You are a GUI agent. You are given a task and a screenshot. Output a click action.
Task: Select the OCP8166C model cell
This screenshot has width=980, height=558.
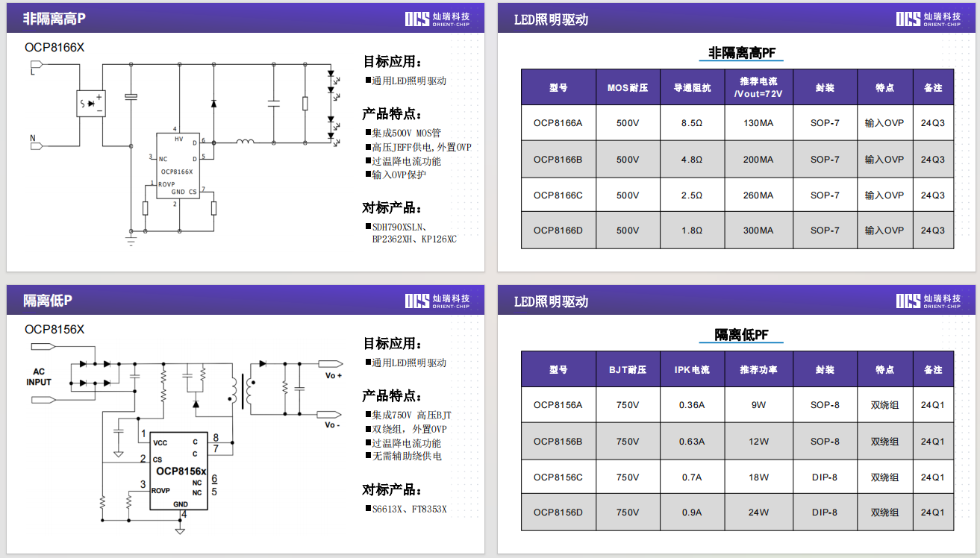click(558, 195)
